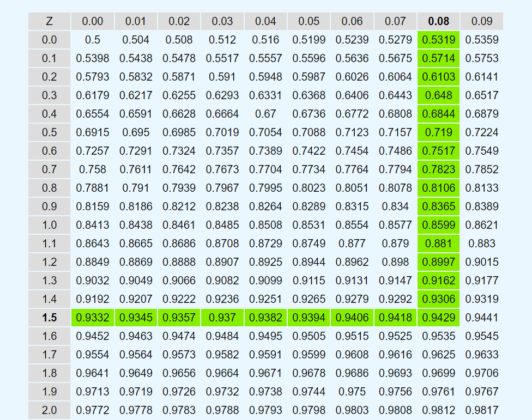Image resolution: width=532 pixels, height=420 pixels.
Task: Click the highlighted cell 0.9429
Action: click(438, 318)
